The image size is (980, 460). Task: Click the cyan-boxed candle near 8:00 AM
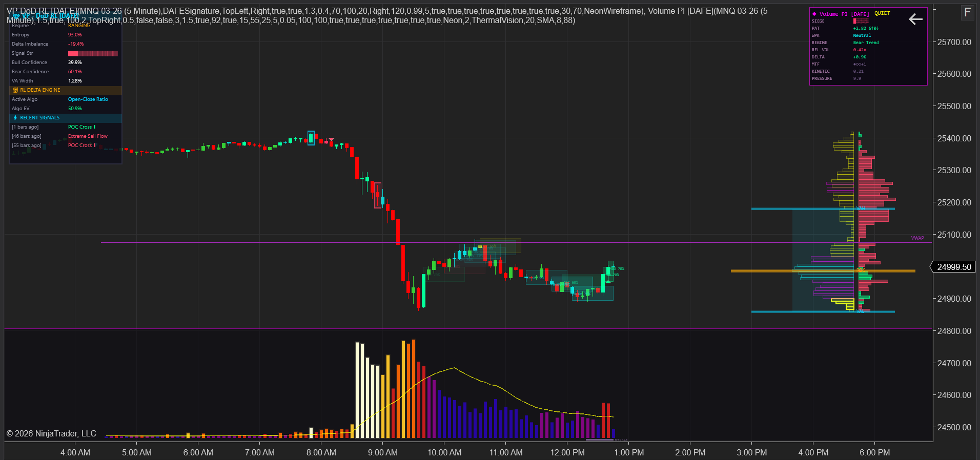[311, 138]
